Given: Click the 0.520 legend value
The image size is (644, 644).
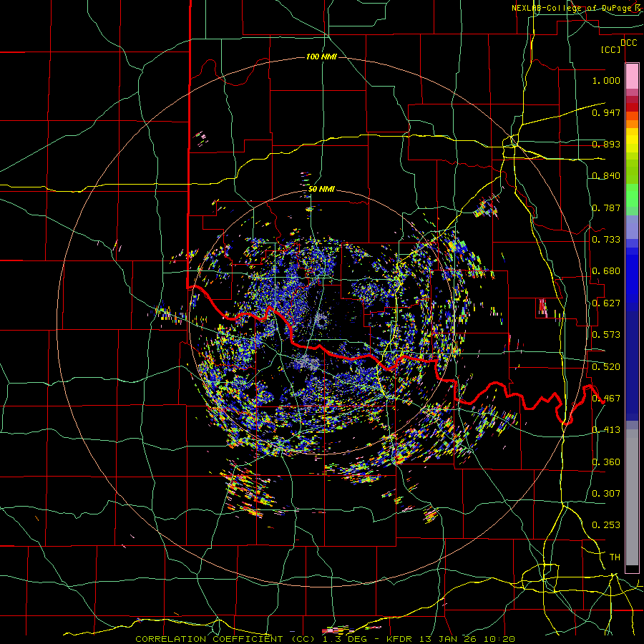Looking at the screenshot, I should tap(606, 367).
